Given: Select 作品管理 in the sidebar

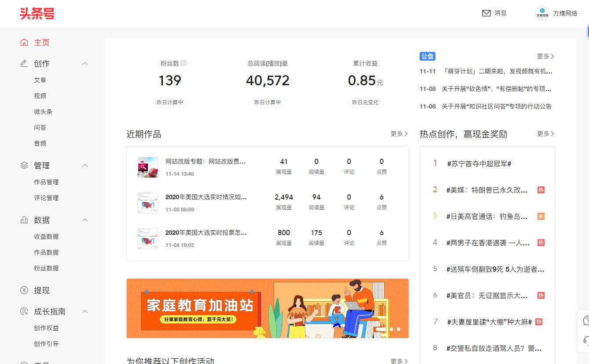Looking at the screenshot, I should coord(46,182).
